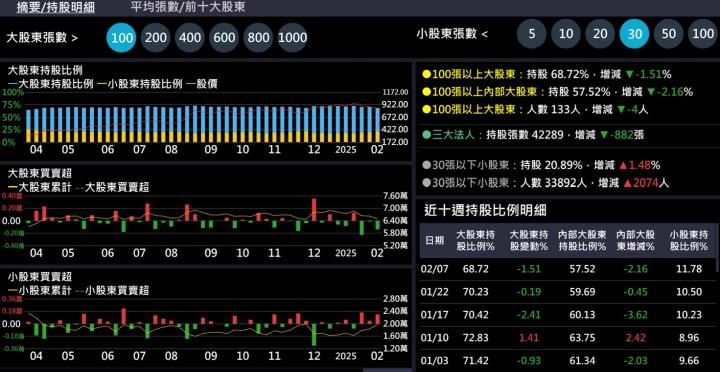Select the 01/03 date row
The width and height of the screenshot is (720, 372).
(568, 360)
